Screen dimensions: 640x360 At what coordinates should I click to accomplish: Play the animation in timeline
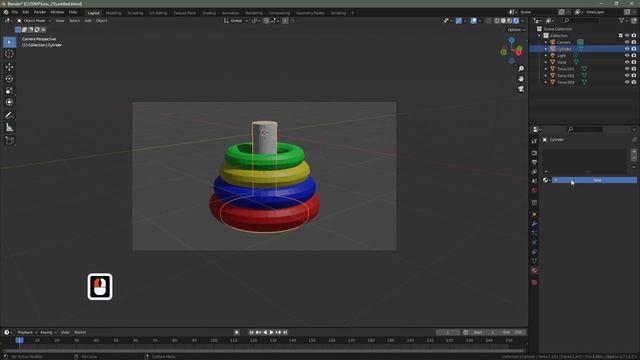(x=272, y=332)
